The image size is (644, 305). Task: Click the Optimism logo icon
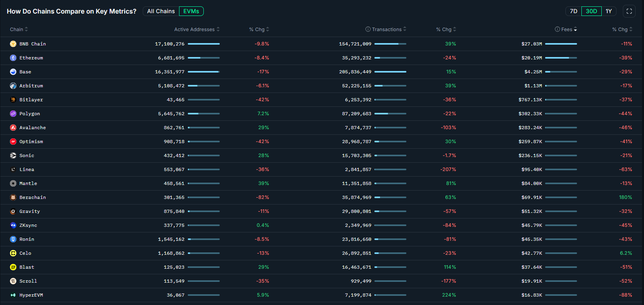click(x=13, y=142)
